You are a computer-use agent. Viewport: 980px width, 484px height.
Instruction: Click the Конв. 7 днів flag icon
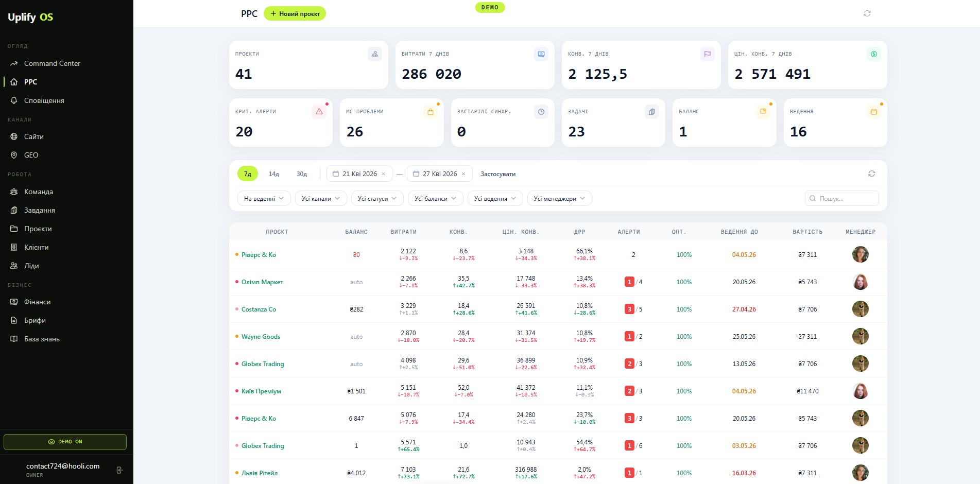[x=708, y=54]
